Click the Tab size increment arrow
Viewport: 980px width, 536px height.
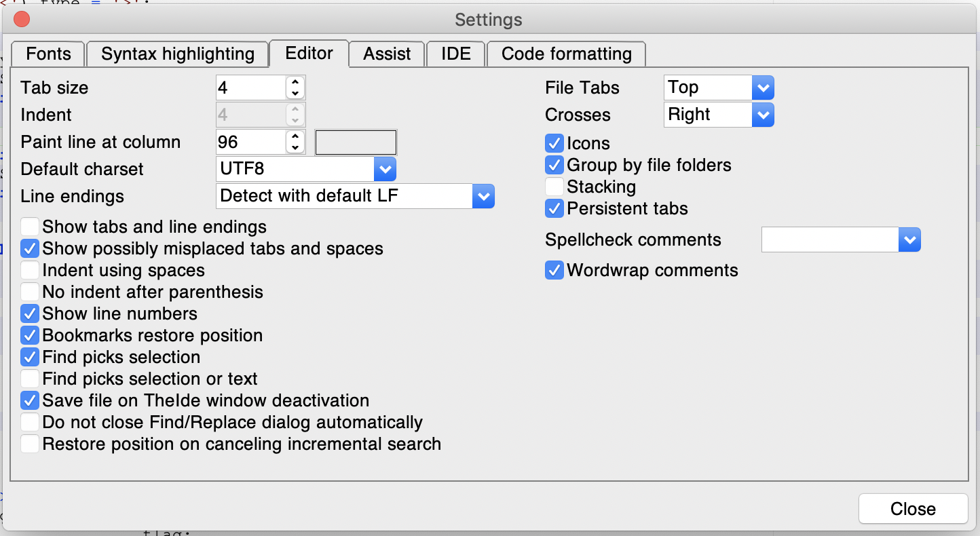point(295,82)
